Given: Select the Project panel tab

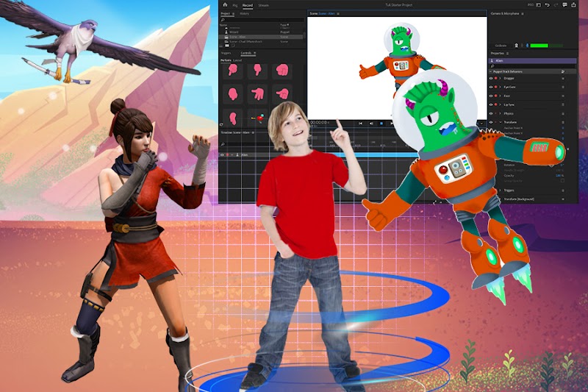Looking at the screenshot, I should point(226,14).
